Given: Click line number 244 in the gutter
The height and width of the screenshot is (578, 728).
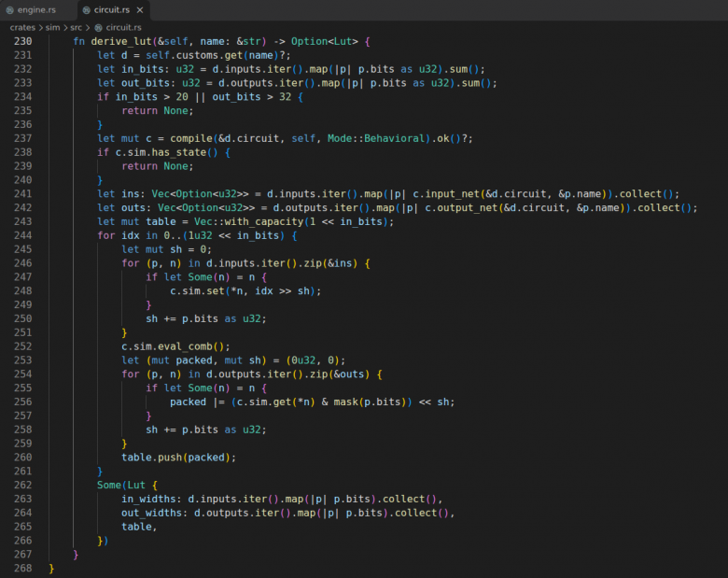Looking at the screenshot, I should [x=22, y=235].
